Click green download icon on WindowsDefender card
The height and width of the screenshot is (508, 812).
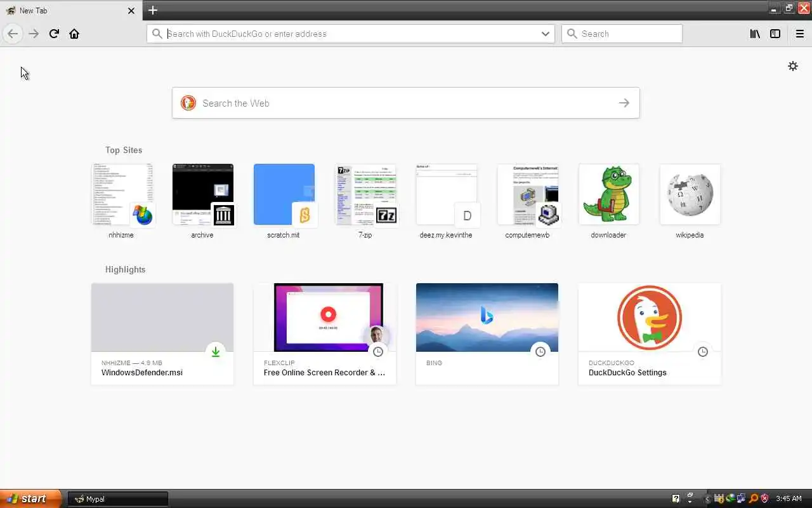(x=216, y=352)
